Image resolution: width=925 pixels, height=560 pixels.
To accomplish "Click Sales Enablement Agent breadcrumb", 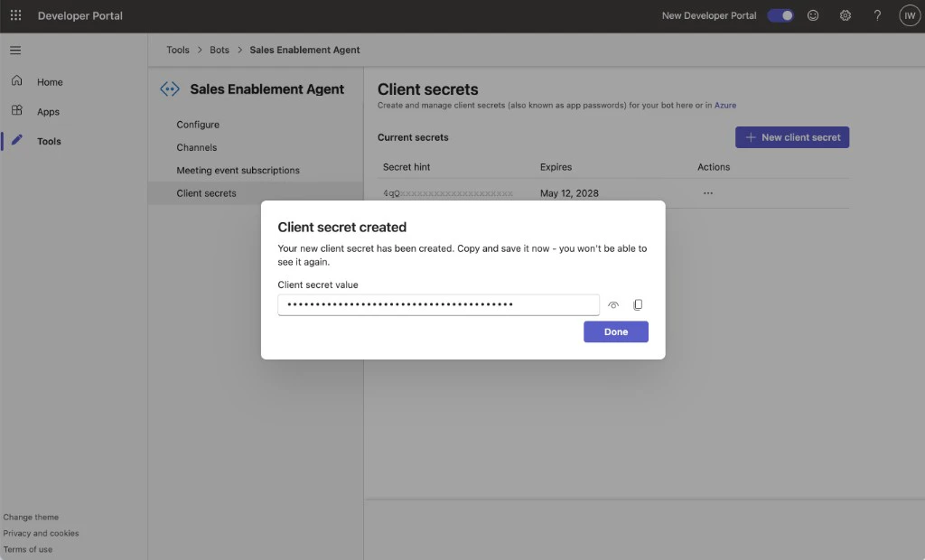I will pos(304,51).
